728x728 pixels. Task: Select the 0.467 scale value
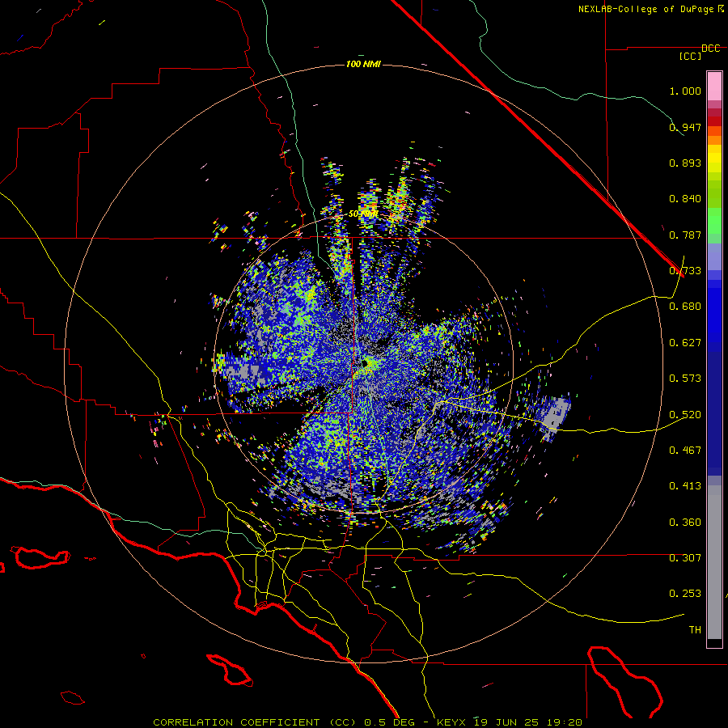coord(685,451)
